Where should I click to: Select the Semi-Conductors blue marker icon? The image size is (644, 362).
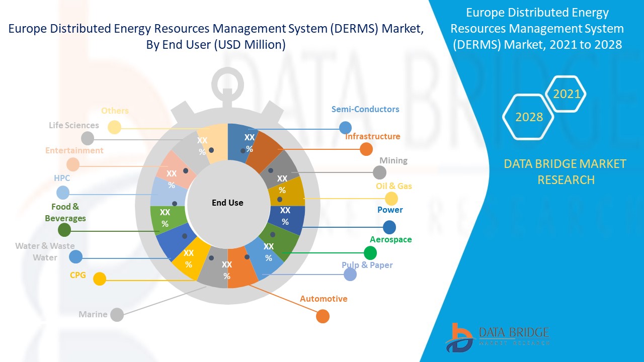pyautogui.click(x=345, y=126)
